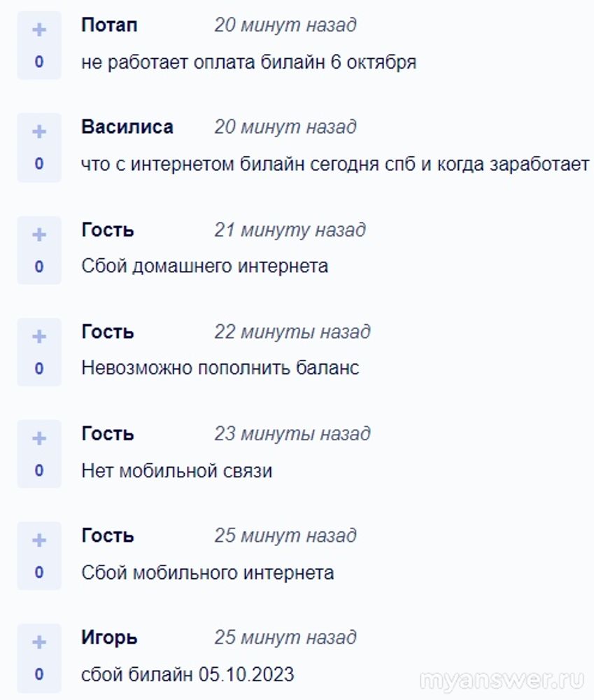The height and width of the screenshot is (700, 594).
Task: Upvote Потап's comment with the plus icon
Action: click(x=39, y=29)
